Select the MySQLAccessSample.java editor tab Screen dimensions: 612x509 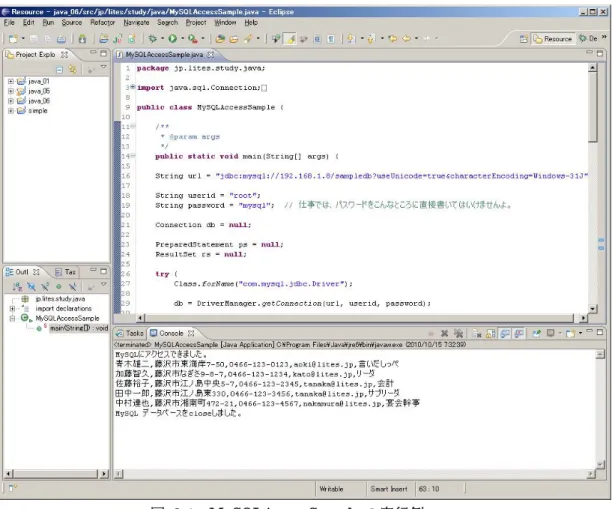click(164, 55)
